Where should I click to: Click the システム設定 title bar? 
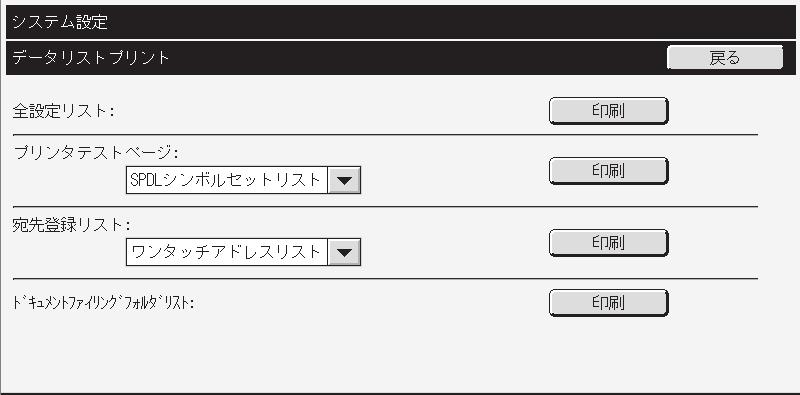click(400, 22)
